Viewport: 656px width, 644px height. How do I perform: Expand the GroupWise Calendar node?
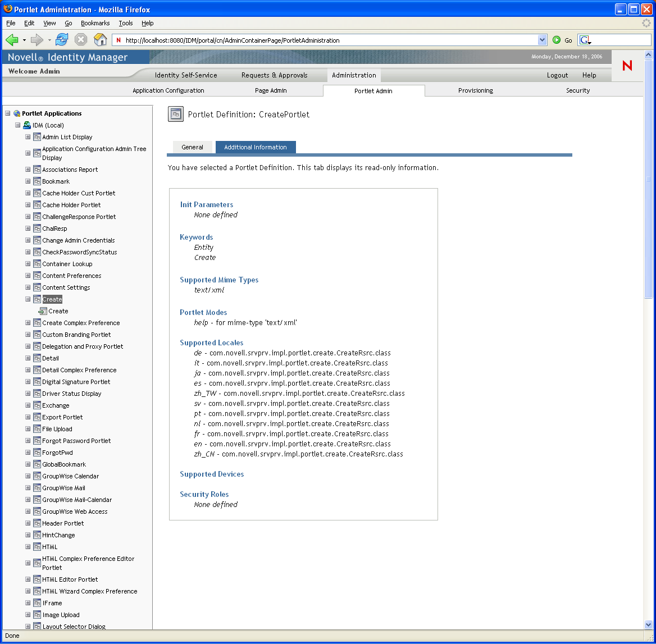(x=28, y=476)
